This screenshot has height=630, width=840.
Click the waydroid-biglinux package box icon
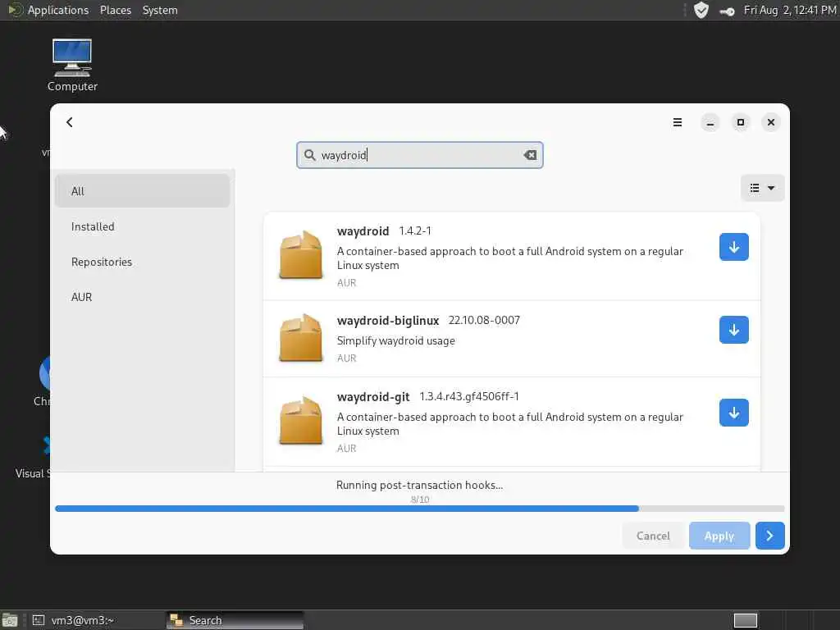(x=300, y=337)
